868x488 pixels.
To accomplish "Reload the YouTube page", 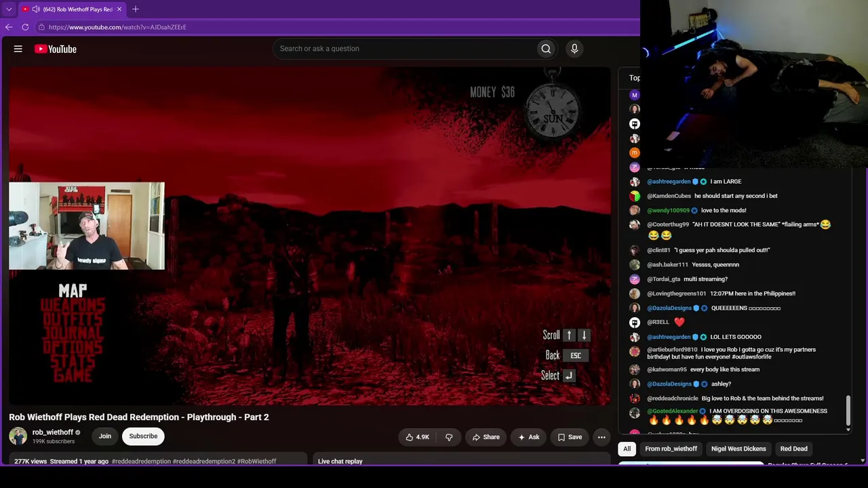I will (25, 27).
